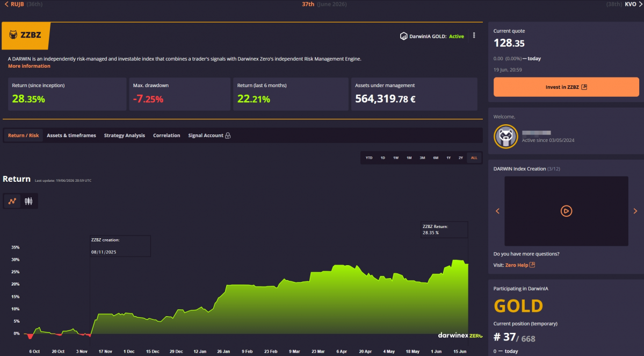Open the Assets & timeframes tab
This screenshot has width=644, height=356.
(71, 135)
